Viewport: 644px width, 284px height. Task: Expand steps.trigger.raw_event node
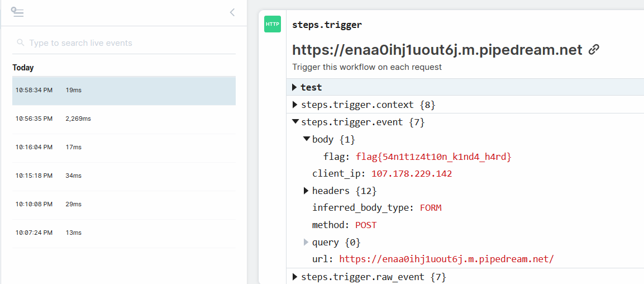tap(294, 277)
